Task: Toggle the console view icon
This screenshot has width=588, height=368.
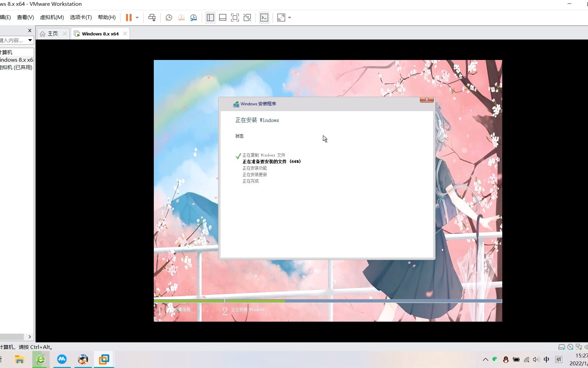Action: coord(264,18)
